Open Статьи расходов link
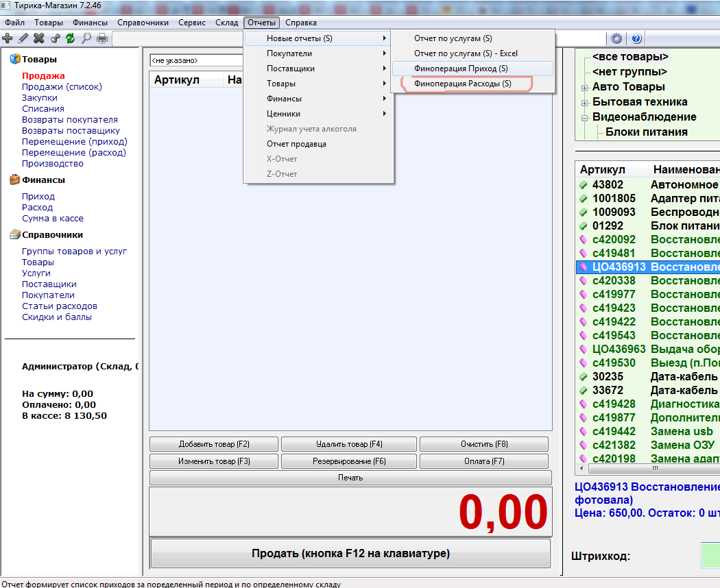Viewport: 720px width, 588px height. [60, 306]
